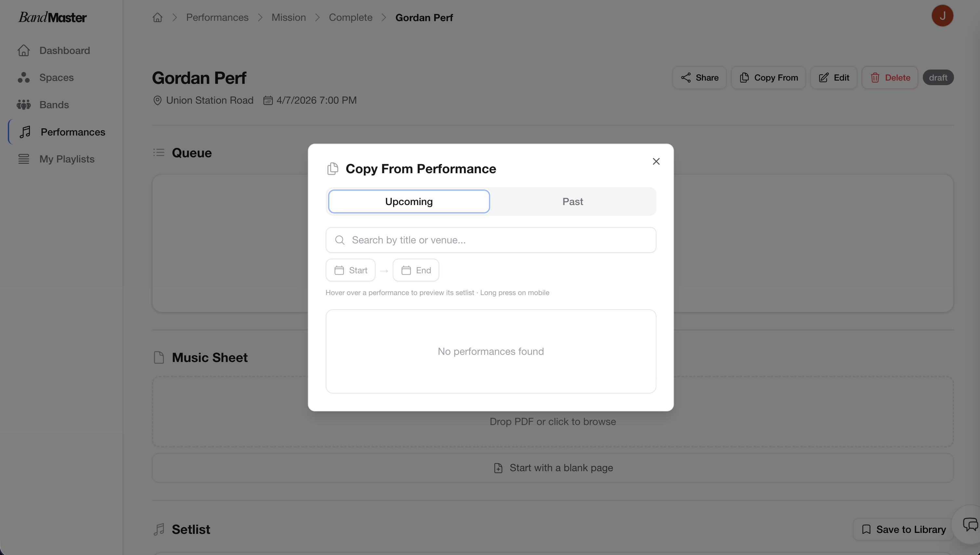Click the user avatar J icon
This screenshot has height=555, width=980.
942,16
